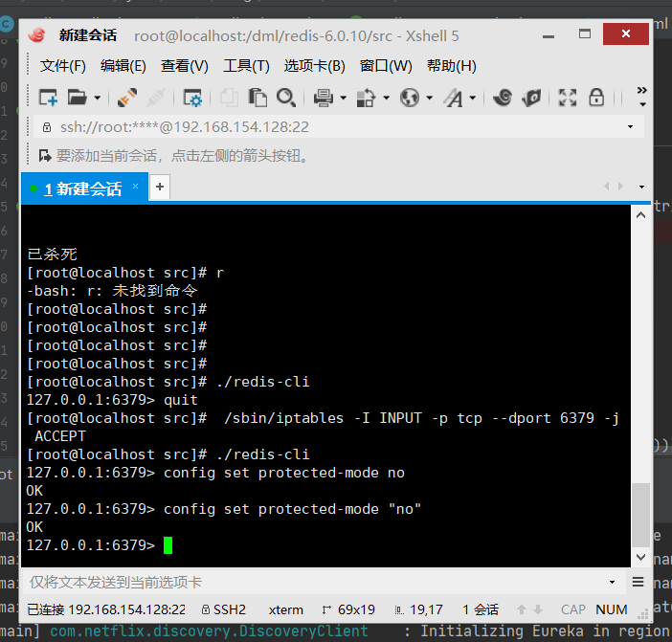This screenshot has height=642, width=672.
Task: Click the Xftp file transfer icon
Action: 533,98
